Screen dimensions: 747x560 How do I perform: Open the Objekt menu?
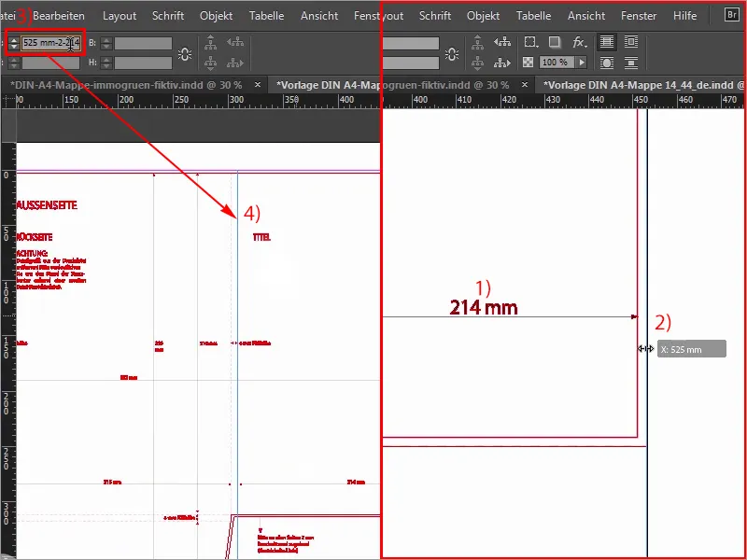tap(217, 15)
